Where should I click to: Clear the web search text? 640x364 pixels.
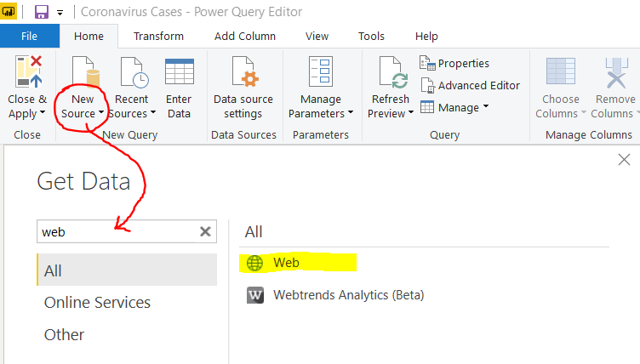click(205, 231)
